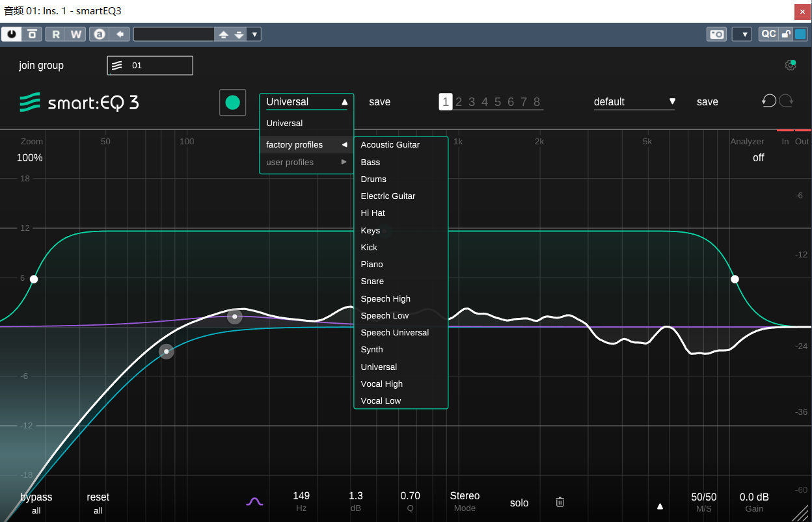Screen dimensions: 812x522
Task: Open the factory profiles submenu
Action: tap(306, 145)
